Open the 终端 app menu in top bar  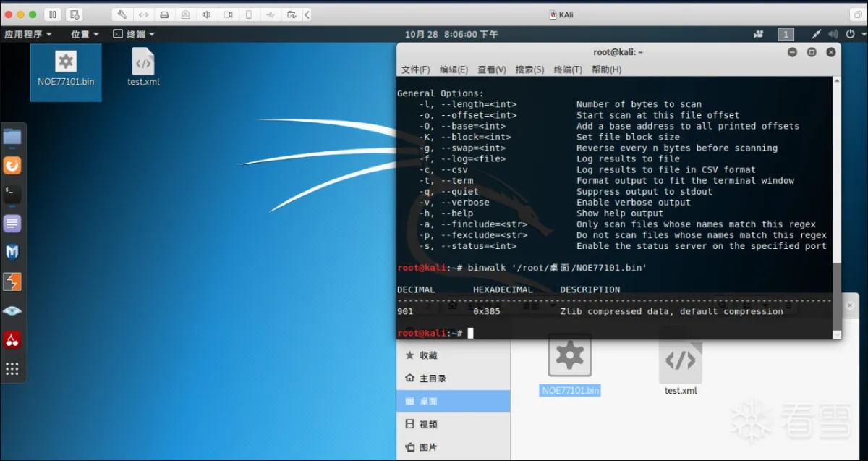click(x=135, y=34)
